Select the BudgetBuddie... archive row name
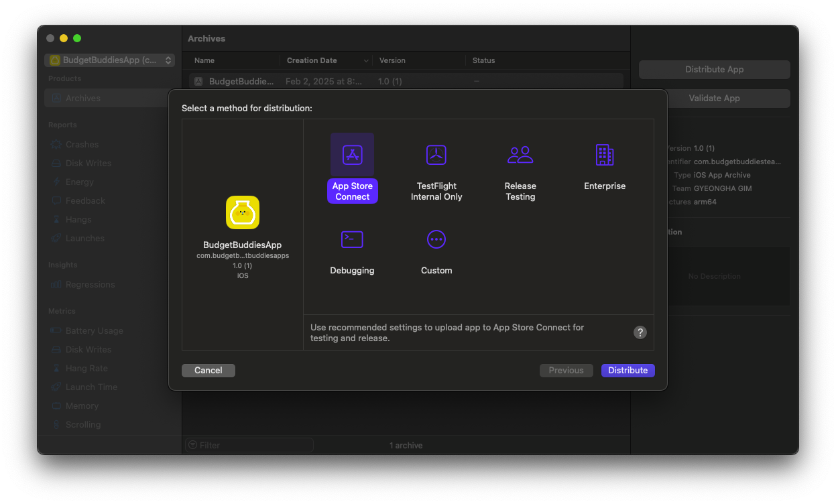 (241, 81)
